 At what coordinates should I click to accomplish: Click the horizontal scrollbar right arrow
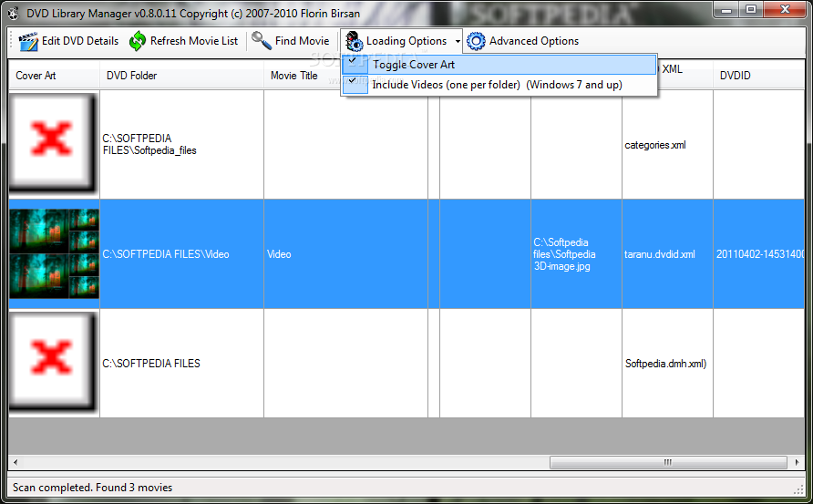(x=797, y=462)
